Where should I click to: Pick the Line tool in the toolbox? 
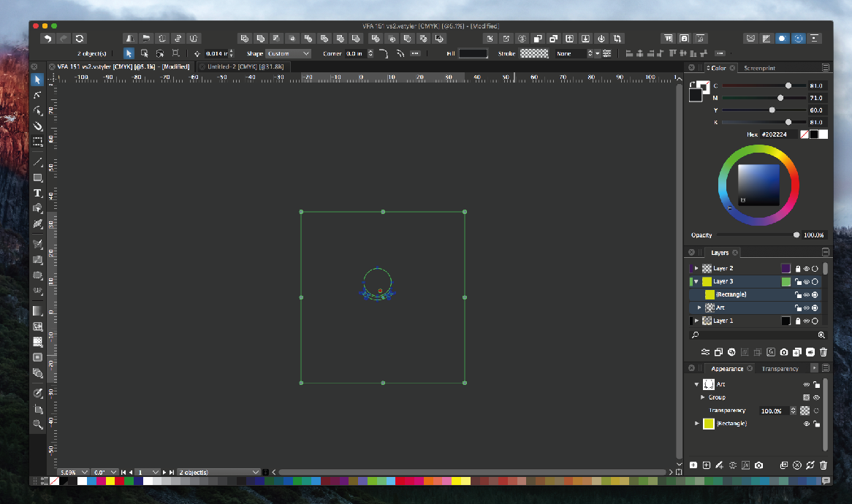pos(37,162)
